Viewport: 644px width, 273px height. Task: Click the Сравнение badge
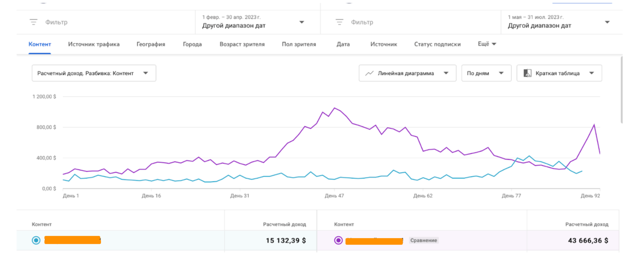click(x=424, y=240)
